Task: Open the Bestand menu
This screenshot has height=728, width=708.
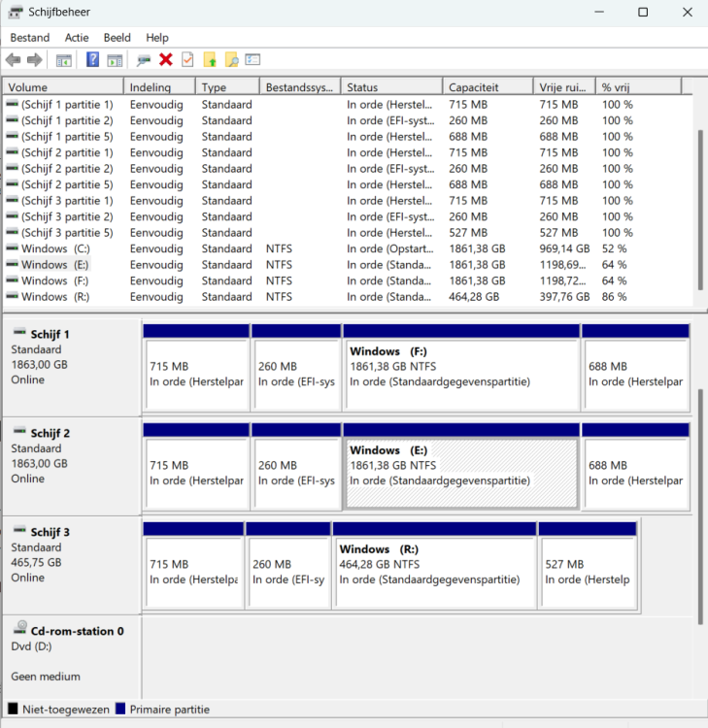Action: (29, 38)
